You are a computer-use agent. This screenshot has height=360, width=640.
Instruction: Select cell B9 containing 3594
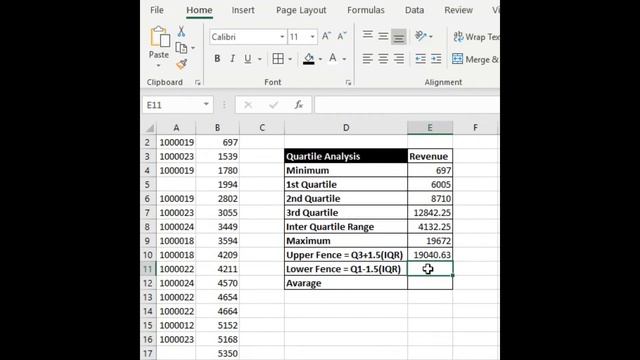pyautogui.click(x=217, y=241)
